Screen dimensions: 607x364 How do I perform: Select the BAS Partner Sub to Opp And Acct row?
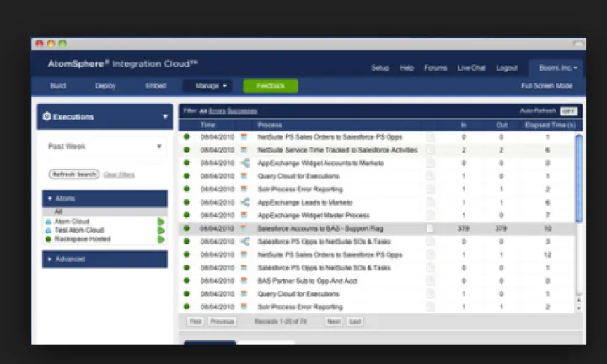point(378,281)
